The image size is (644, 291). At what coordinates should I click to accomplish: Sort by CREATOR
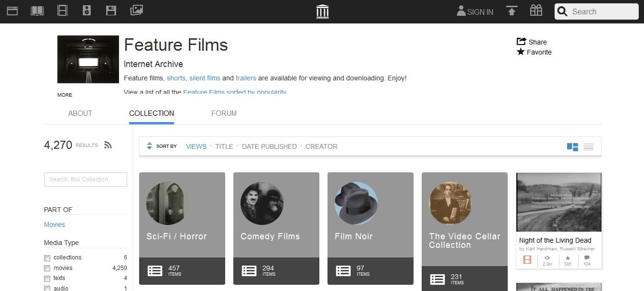[x=321, y=146]
